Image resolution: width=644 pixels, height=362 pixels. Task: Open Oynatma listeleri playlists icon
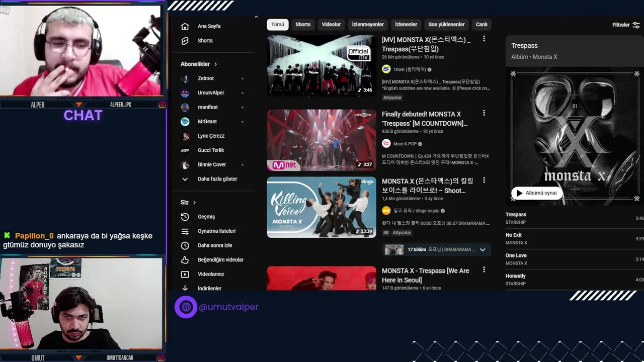185,231
